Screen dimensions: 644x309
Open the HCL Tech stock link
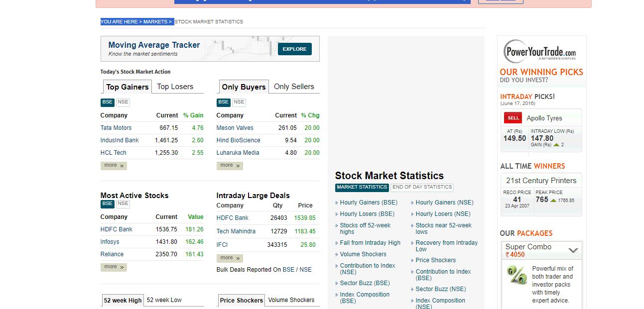click(114, 153)
